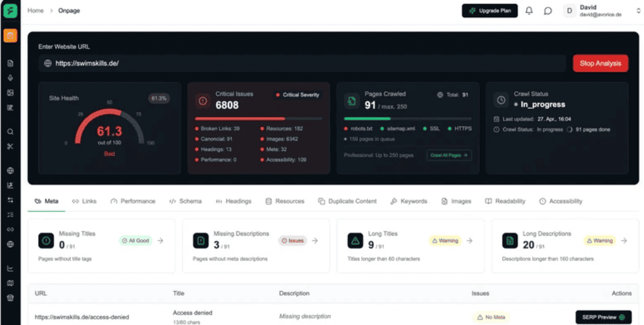
Task: Expand Long Descriptions details arrow
Action: [624, 240]
